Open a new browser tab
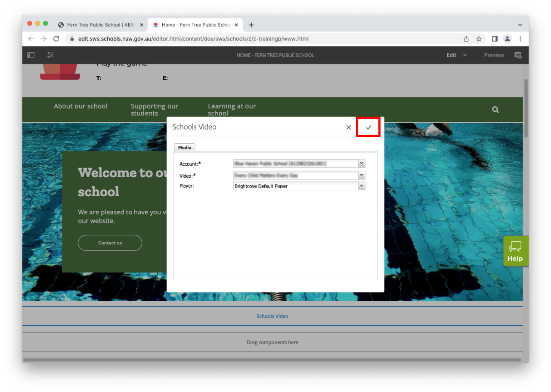The width and height of the screenshot is (551, 392). point(251,25)
